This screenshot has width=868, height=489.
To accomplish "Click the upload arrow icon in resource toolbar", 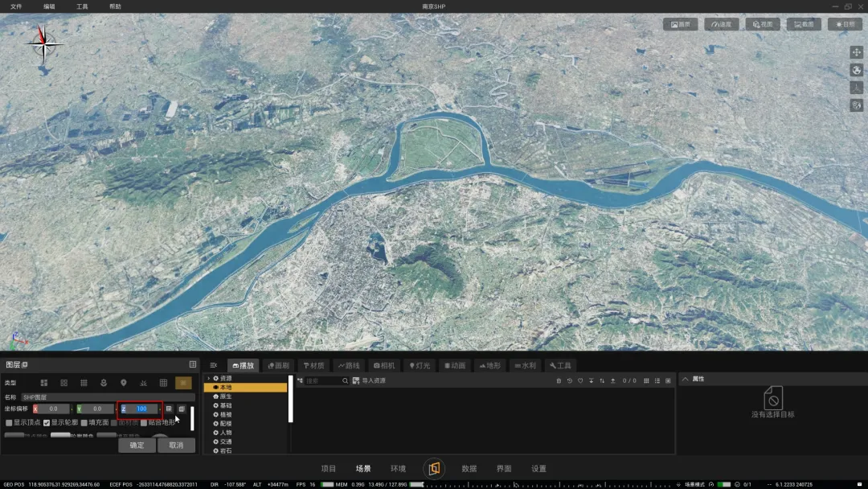I will tap(612, 380).
